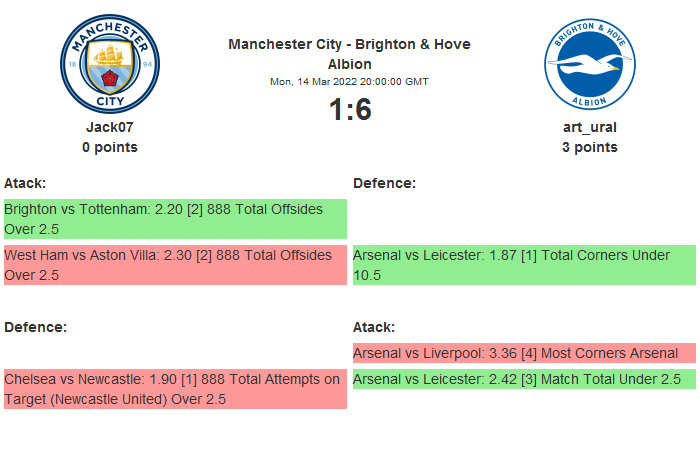
Task: Select the Brighton vs Tottenham offsides bet
Action: [x=175, y=219]
